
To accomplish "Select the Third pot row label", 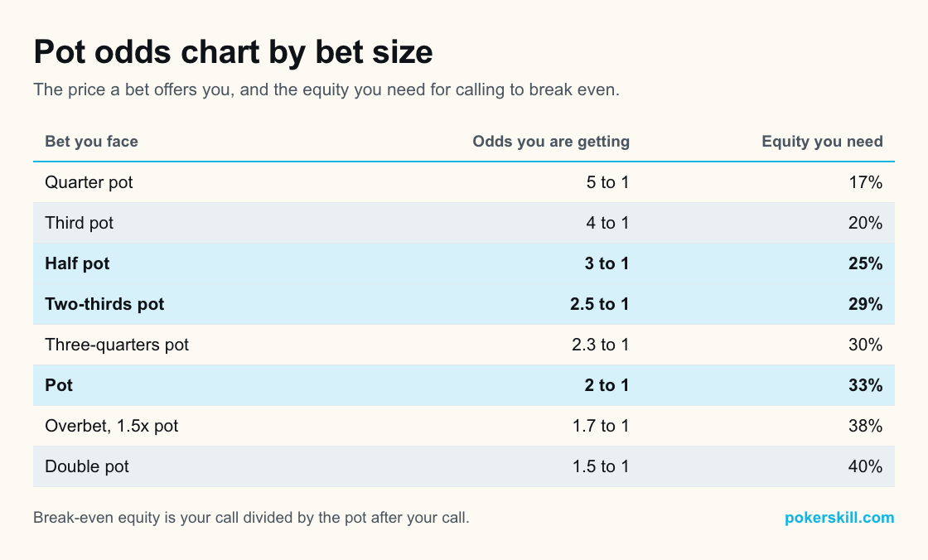I will point(80,223).
